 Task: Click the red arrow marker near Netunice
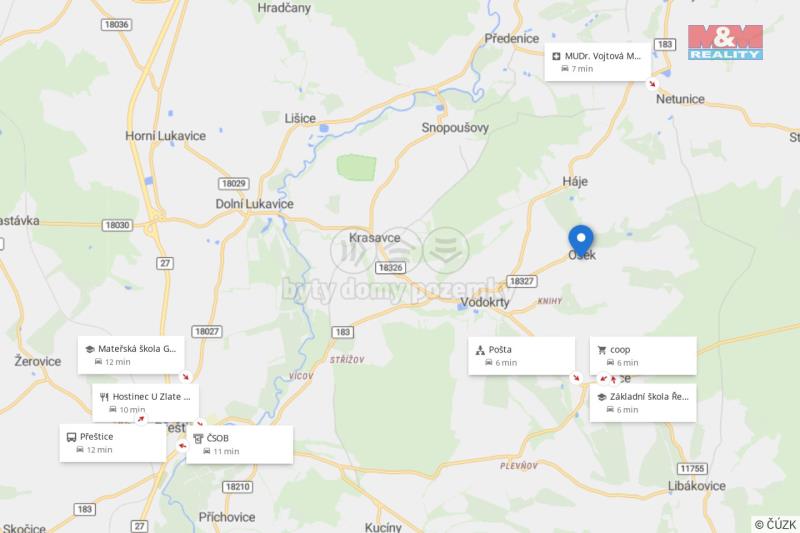pos(652,83)
